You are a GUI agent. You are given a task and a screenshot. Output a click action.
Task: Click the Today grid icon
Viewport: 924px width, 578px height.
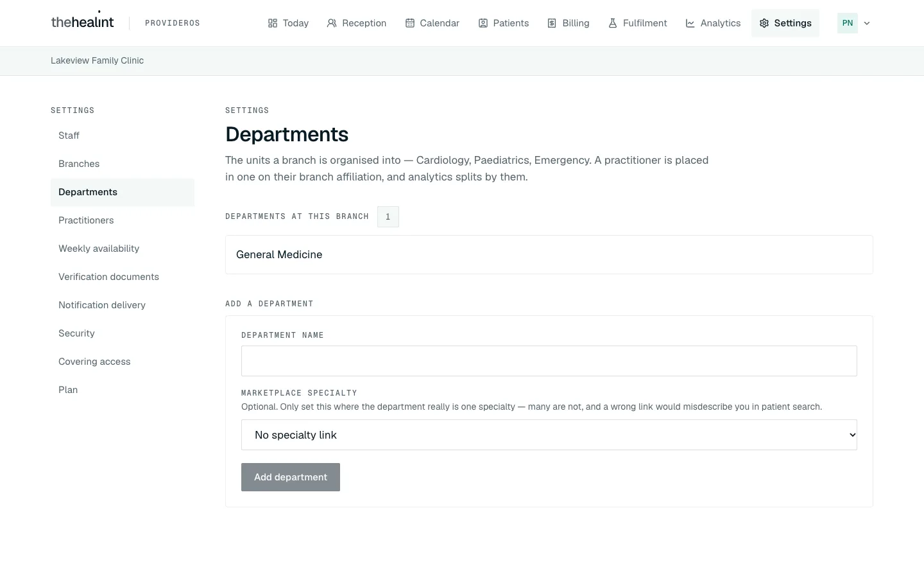pos(273,23)
